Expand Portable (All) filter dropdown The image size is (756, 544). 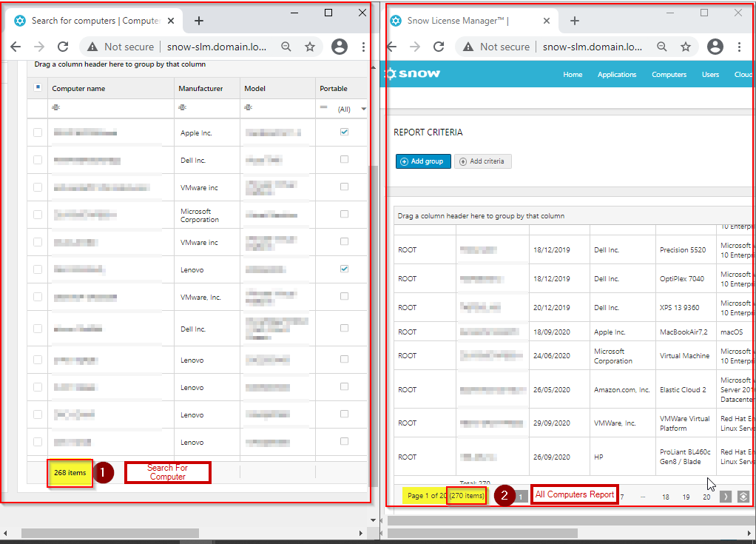coord(363,109)
